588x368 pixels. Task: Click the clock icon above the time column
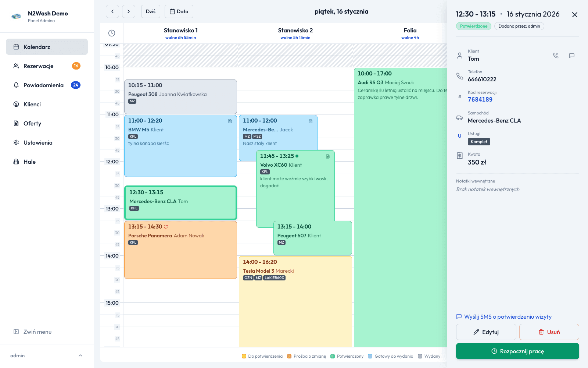coord(111,33)
